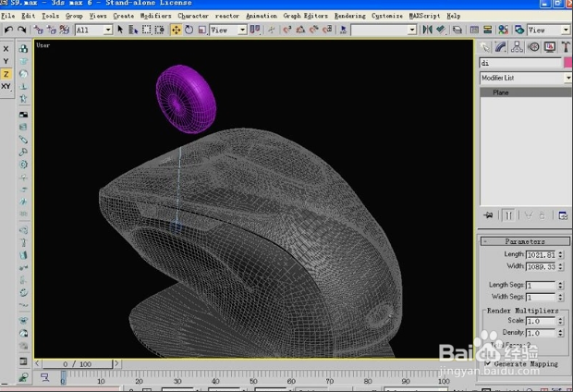Open the Graph Editors menu

coord(306,16)
